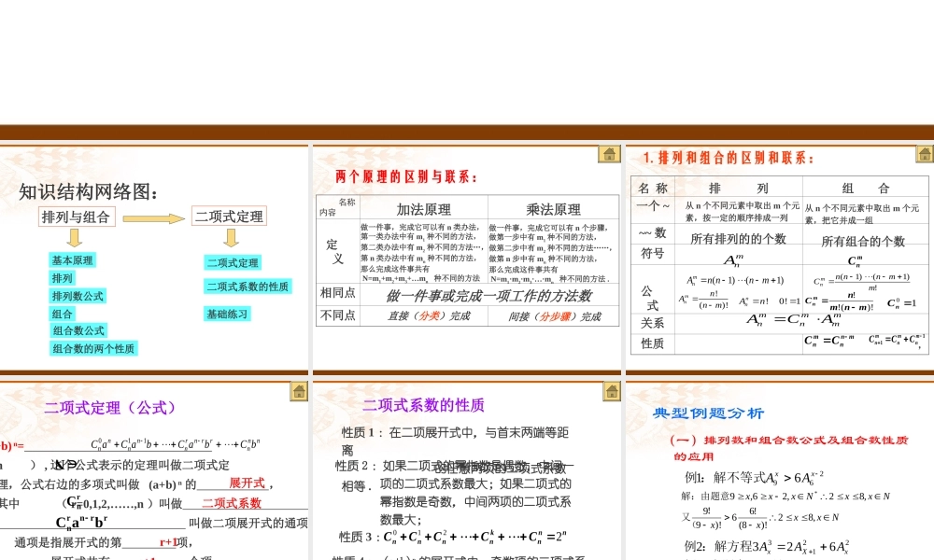Open the 基础练习 cyan link

[227, 314]
